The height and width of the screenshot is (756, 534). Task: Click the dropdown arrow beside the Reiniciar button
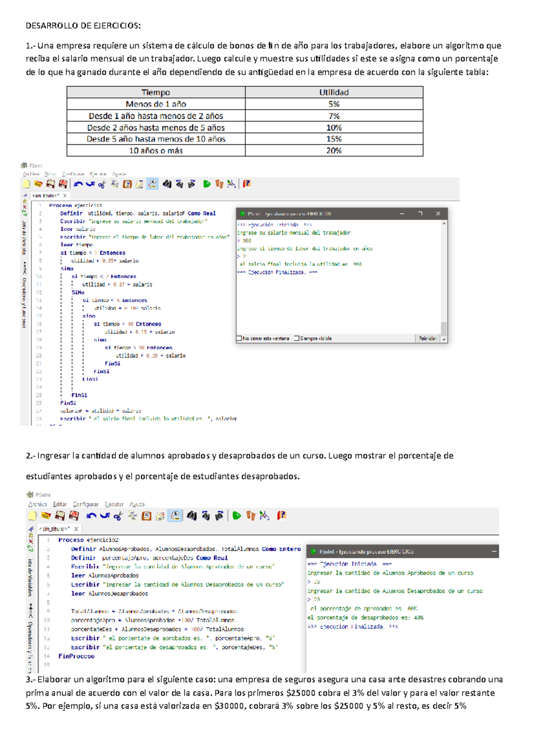pyautogui.click(x=444, y=339)
